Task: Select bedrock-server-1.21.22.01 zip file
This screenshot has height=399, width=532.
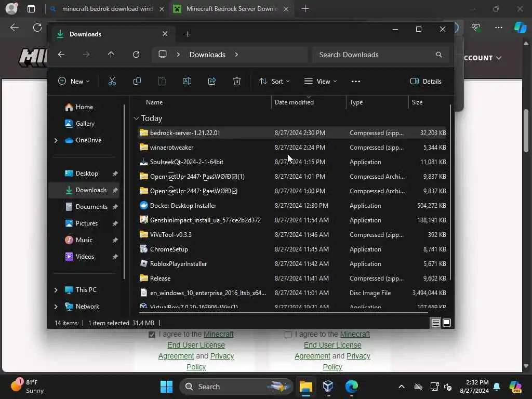Action: [x=292, y=133]
